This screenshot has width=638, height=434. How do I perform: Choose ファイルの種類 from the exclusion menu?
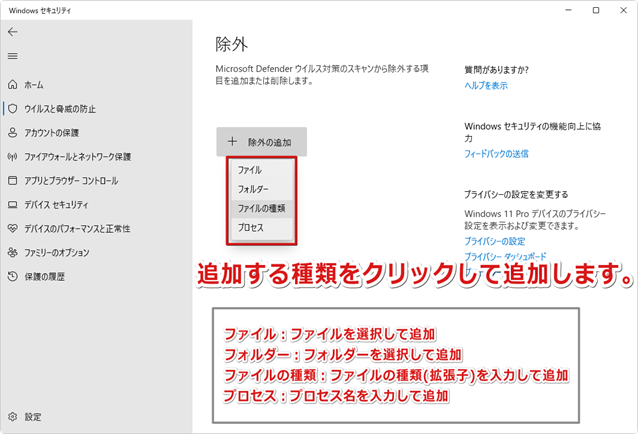point(262,208)
